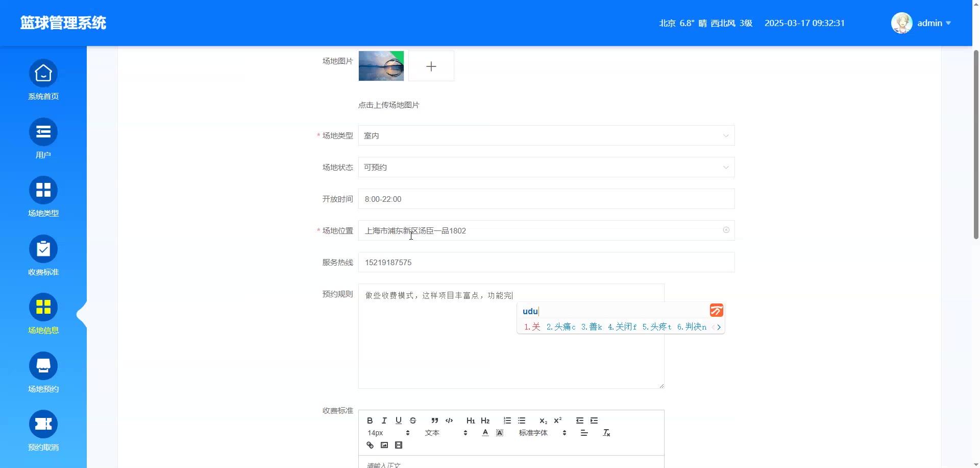The width and height of the screenshot is (980, 468).
Task: Expand the 场地状态 dropdown
Action: [546, 168]
